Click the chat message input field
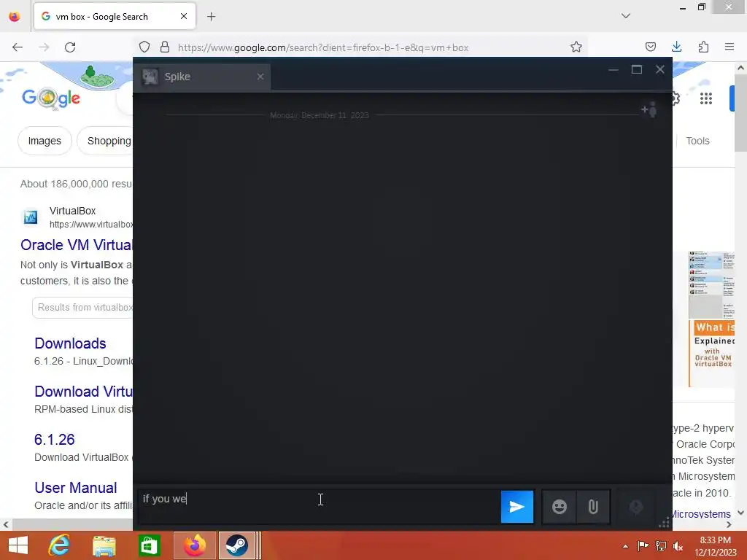747x560 pixels. 319,507
